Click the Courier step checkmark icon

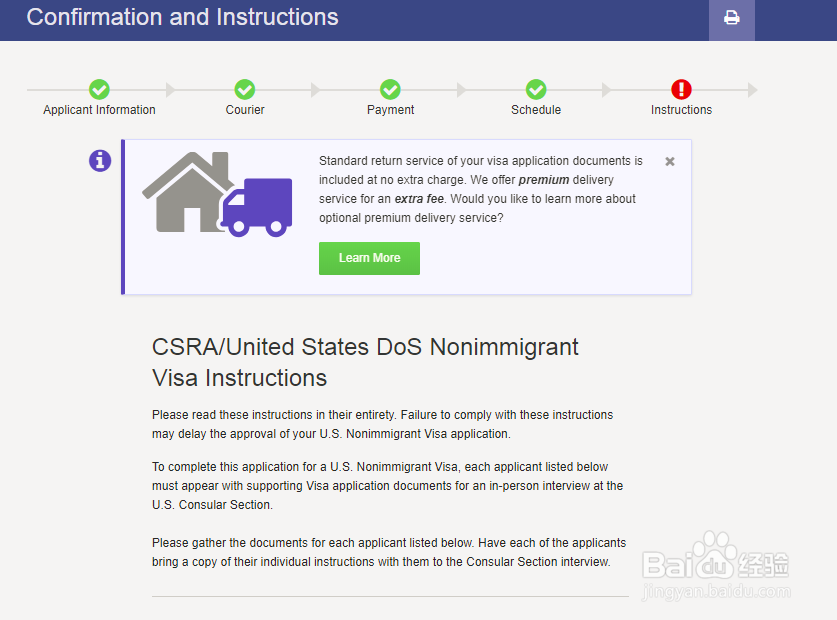tap(245, 90)
